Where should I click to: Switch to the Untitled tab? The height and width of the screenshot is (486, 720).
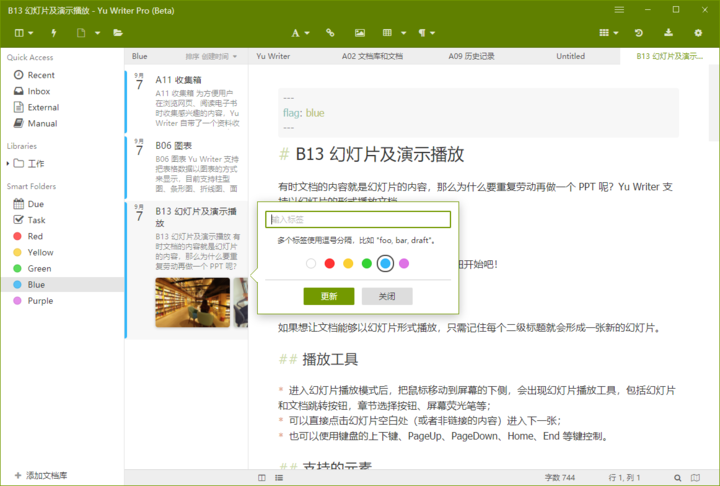[570, 56]
